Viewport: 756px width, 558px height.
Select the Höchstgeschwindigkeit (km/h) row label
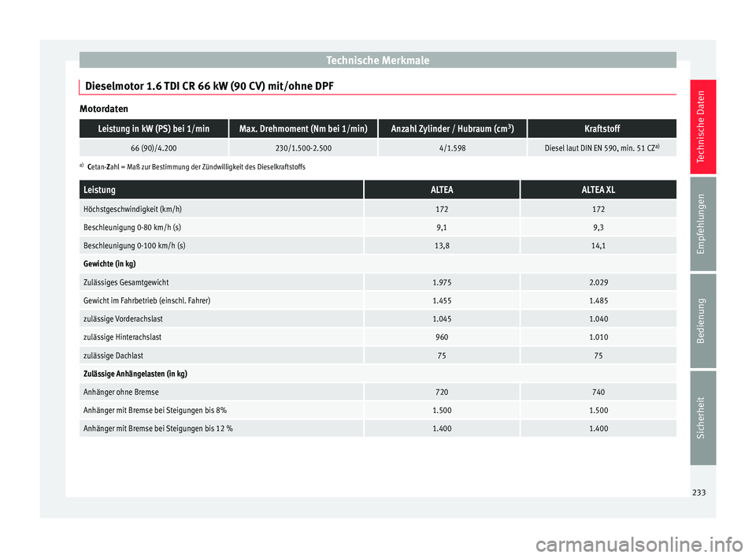tap(132, 210)
